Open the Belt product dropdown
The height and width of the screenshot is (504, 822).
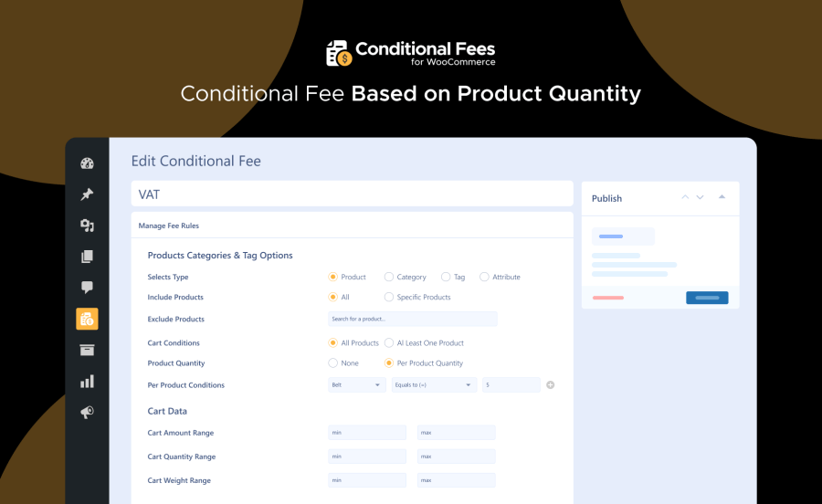[x=357, y=385]
